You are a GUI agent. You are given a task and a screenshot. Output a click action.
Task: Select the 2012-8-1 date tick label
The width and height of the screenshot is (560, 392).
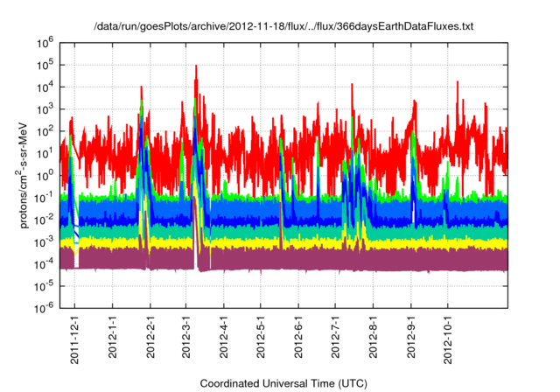[x=373, y=336]
